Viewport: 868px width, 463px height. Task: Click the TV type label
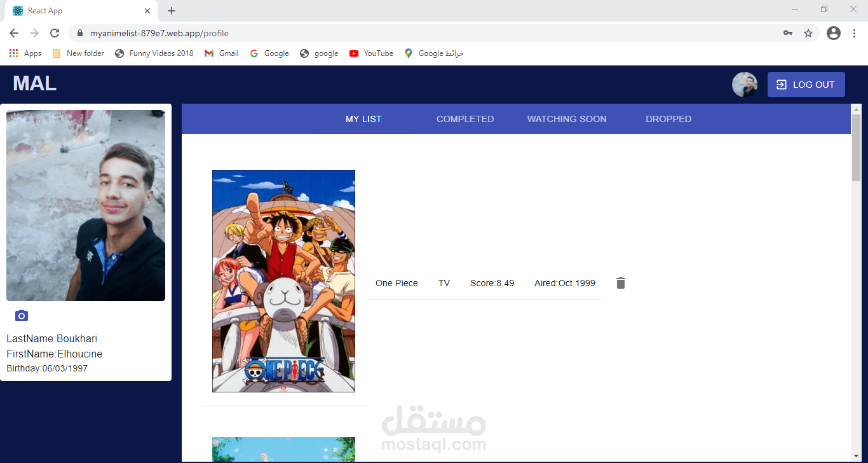click(444, 283)
